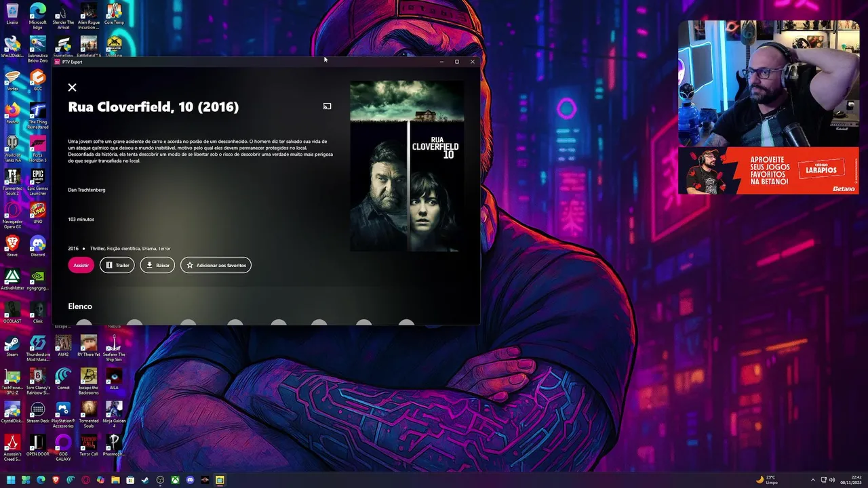Select Navegador Opera GX desktop shortcut
The height and width of the screenshot is (488, 868).
point(12,216)
